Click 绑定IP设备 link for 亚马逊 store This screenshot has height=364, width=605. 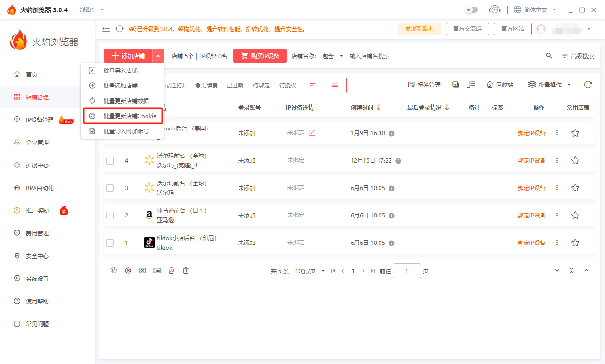coord(531,216)
